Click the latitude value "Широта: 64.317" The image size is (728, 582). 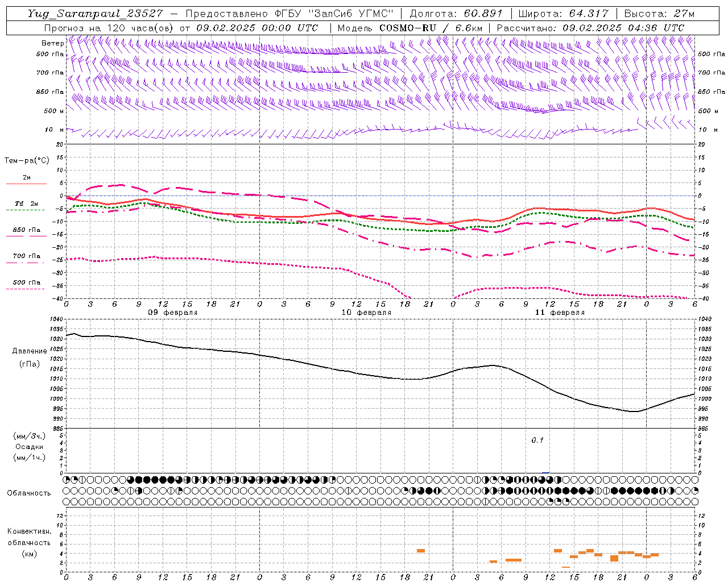tap(563, 14)
